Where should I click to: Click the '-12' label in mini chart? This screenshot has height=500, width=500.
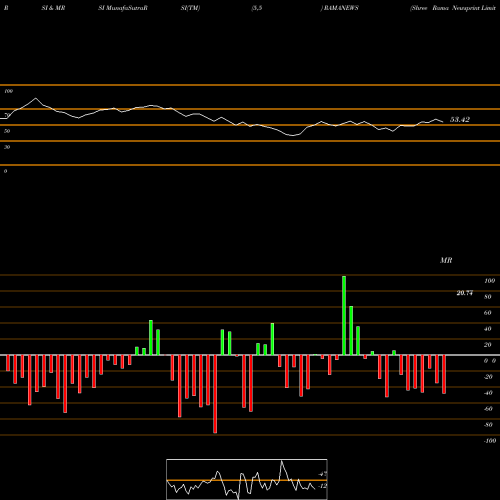(322, 486)
